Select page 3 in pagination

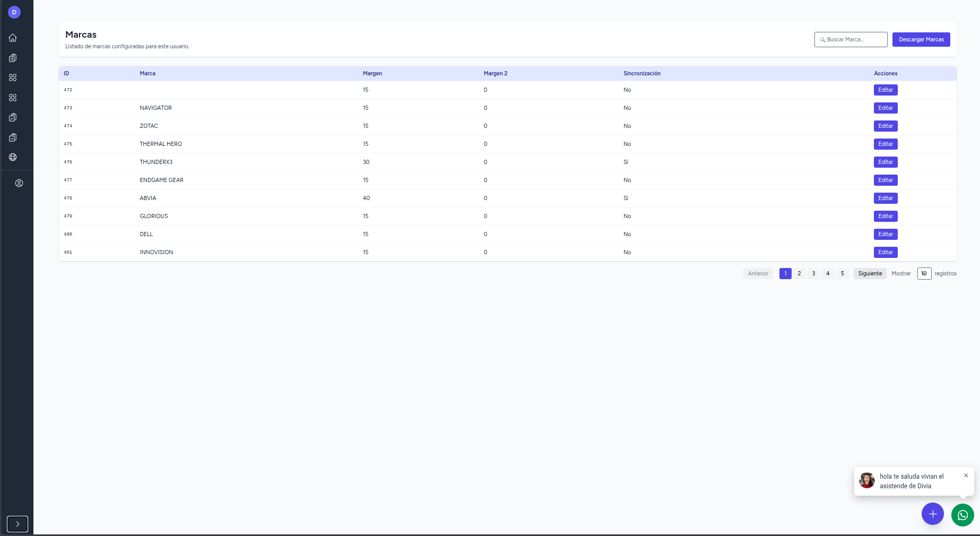[813, 273]
